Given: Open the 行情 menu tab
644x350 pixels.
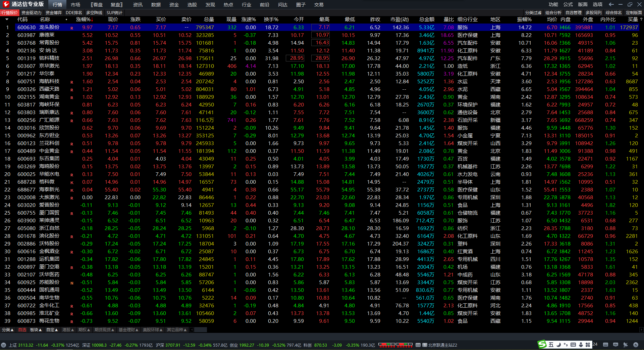Looking at the screenshot, I should pos(57,5).
